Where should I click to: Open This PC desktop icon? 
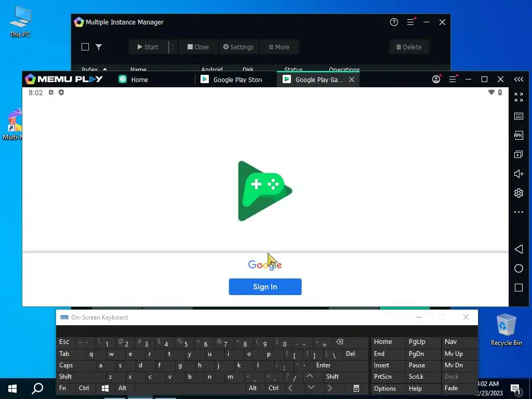(20, 22)
